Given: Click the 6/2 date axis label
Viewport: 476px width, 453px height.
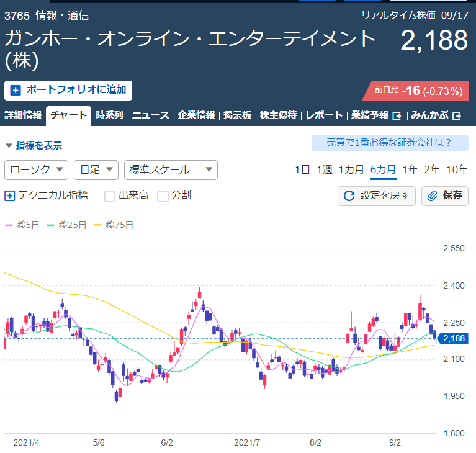Looking at the screenshot, I should pos(167,442).
